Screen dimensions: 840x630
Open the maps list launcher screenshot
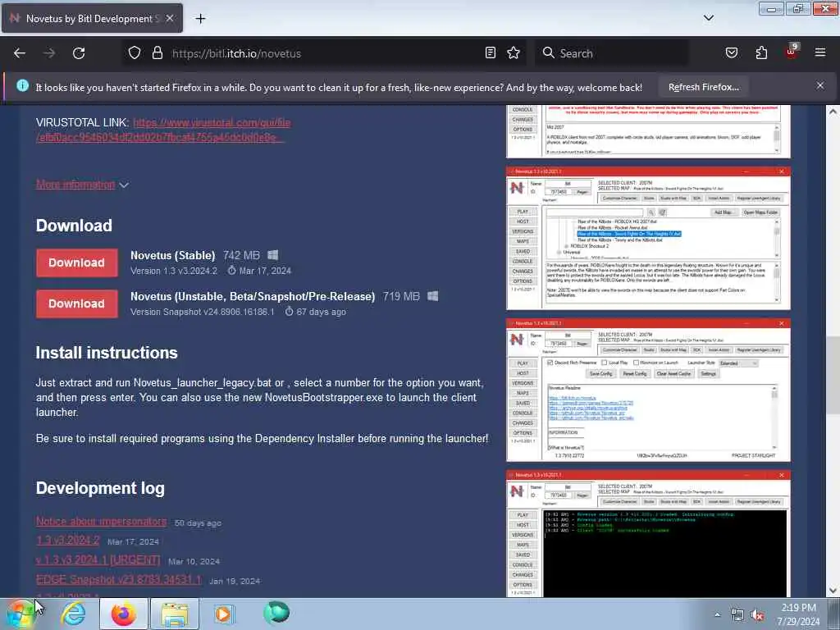point(648,239)
